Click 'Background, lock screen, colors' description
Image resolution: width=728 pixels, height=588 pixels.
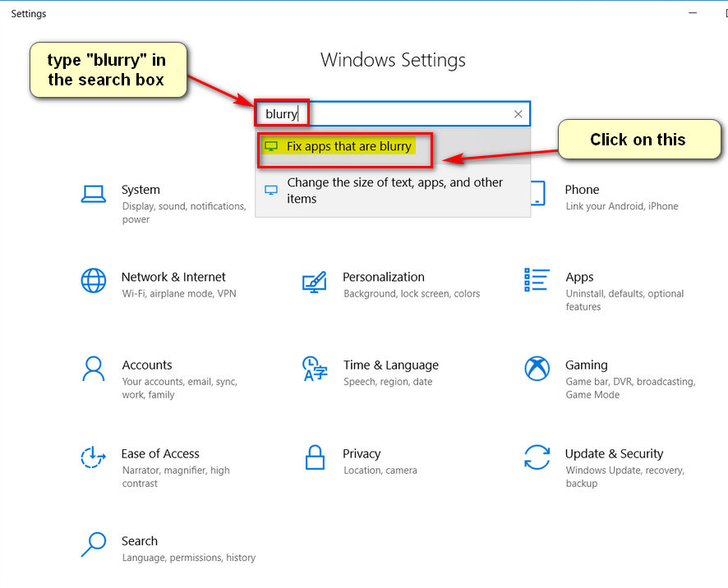(x=412, y=293)
